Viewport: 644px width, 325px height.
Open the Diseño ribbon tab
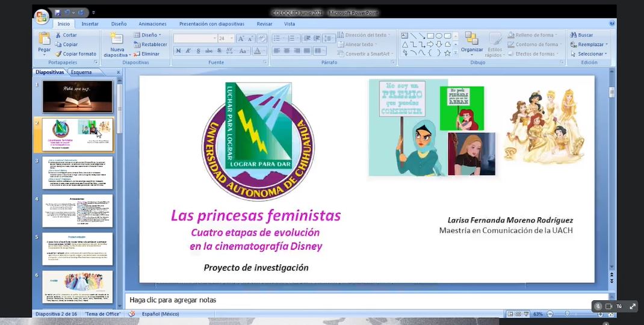(119, 24)
